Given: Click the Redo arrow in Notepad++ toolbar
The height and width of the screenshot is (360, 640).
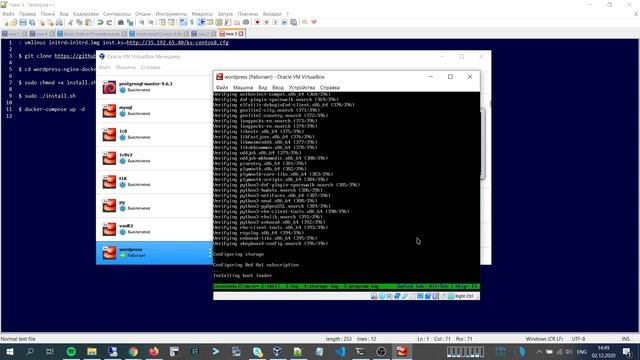Looking at the screenshot, I should coord(109,23).
